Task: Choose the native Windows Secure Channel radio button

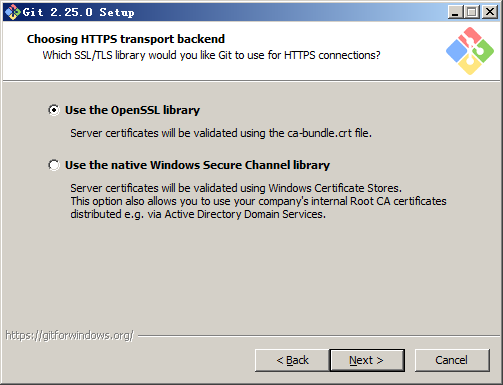Action: pyautogui.click(x=54, y=165)
